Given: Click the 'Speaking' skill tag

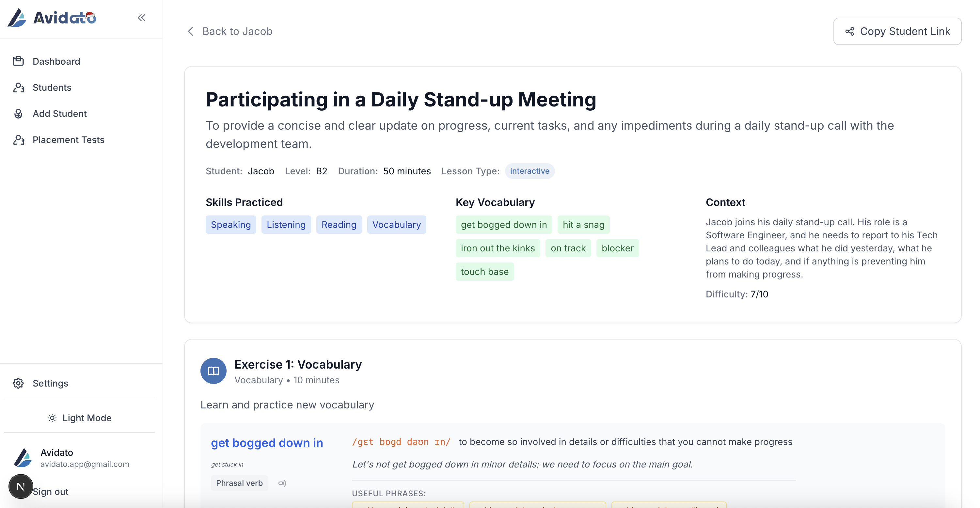Looking at the screenshot, I should point(230,225).
